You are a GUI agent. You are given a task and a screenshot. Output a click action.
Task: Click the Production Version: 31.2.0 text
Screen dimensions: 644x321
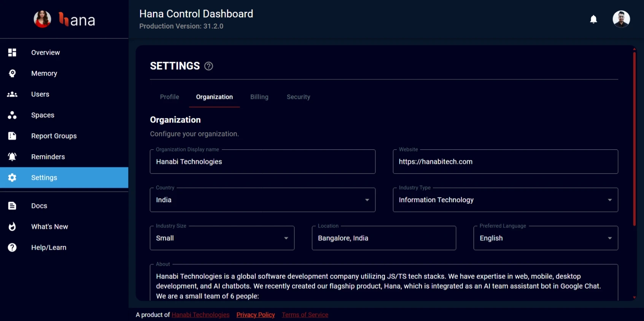pyautogui.click(x=181, y=26)
